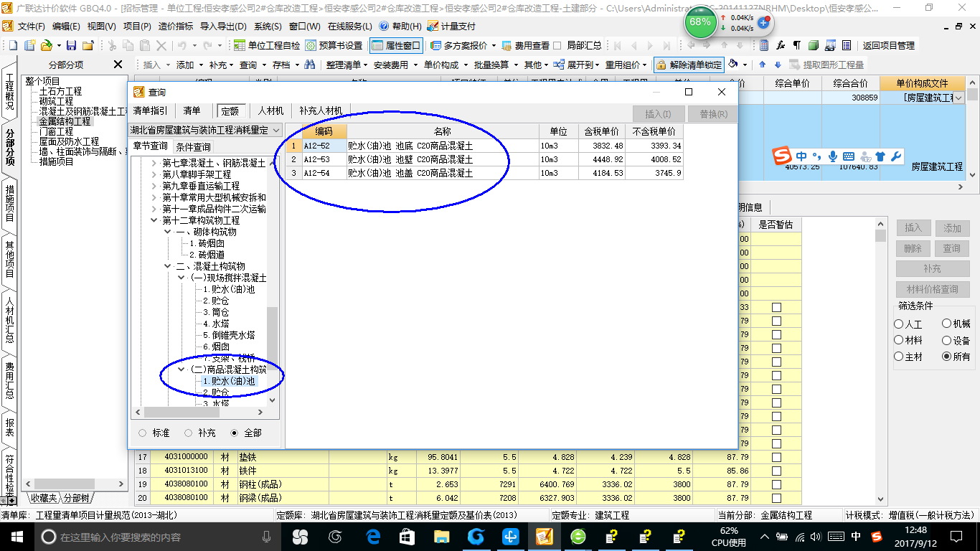The image size is (980, 551).
Task: Switch to 条件查询 tab
Action: point(194,146)
